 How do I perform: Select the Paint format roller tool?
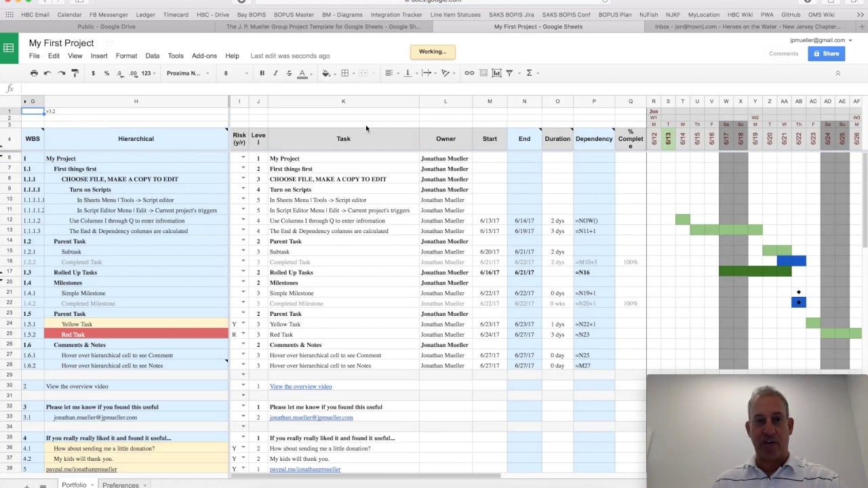coord(75,73)
